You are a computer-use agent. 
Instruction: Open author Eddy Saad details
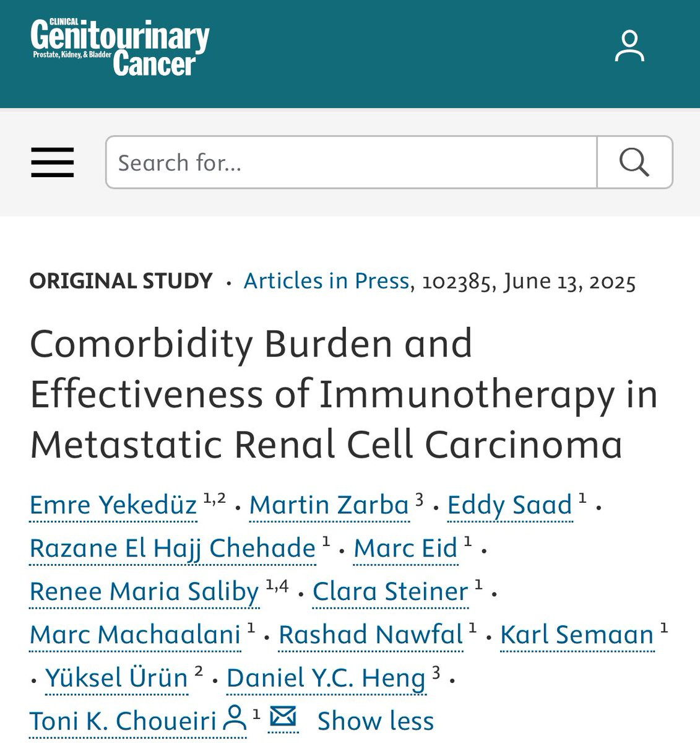tap(510, 505)
